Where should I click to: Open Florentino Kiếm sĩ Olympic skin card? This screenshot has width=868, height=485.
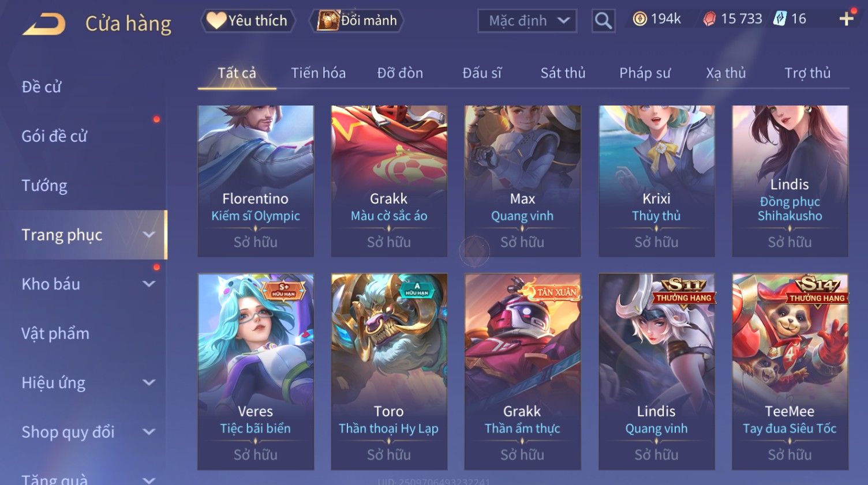coord(256,181)
